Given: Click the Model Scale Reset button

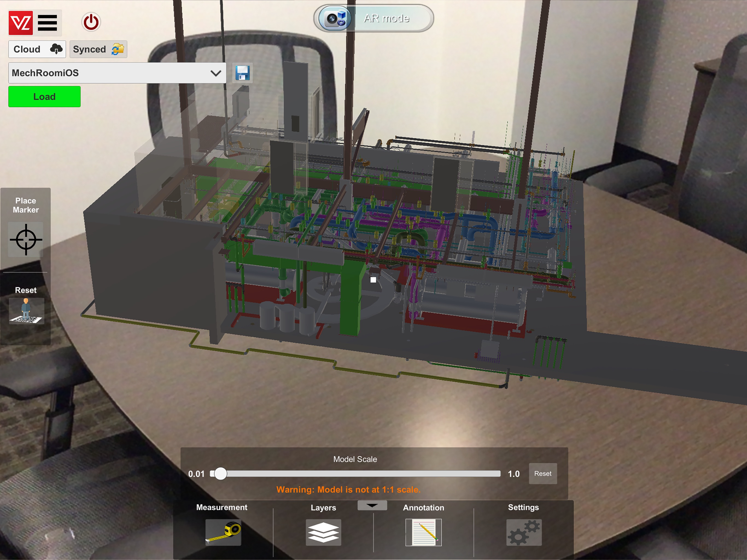Looking at the screenshot, I should [542, 474].
